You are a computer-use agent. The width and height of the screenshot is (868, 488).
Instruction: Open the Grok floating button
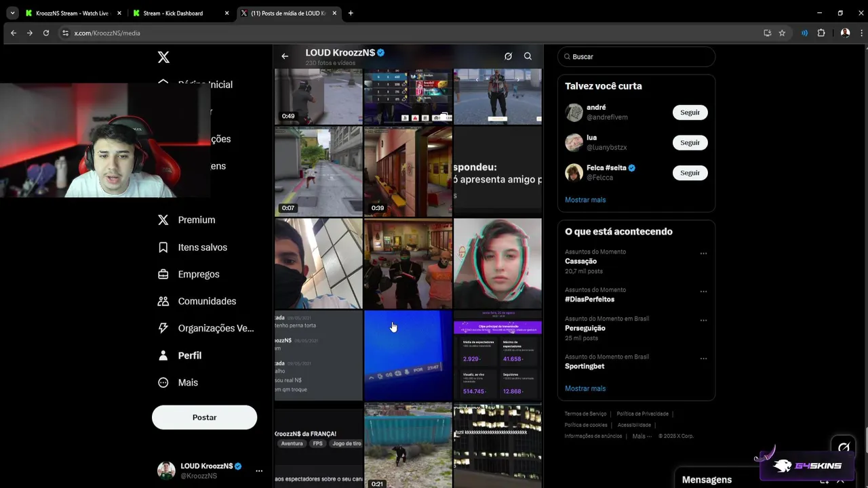point(844,447)
